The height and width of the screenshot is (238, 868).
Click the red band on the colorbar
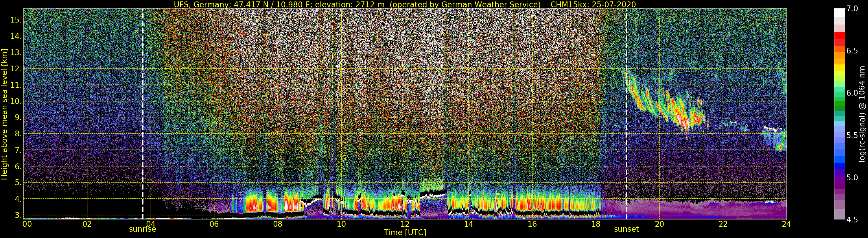pyautogui.click(x=839, y=36)
